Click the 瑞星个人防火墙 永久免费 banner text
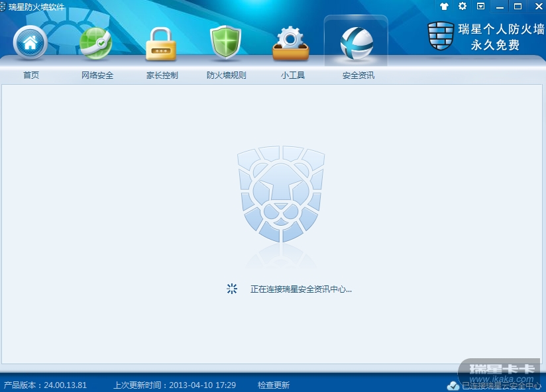The width and height of the screenshot is (546, 392). tap(501, 36)
